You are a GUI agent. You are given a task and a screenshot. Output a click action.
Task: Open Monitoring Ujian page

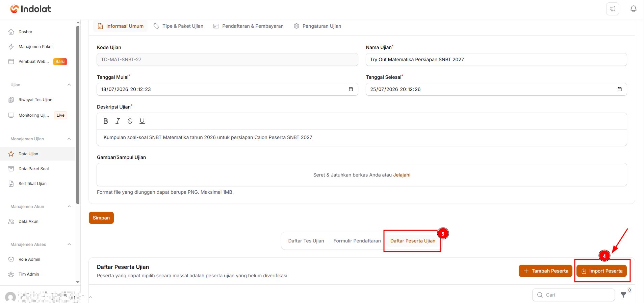coord(33,115)
